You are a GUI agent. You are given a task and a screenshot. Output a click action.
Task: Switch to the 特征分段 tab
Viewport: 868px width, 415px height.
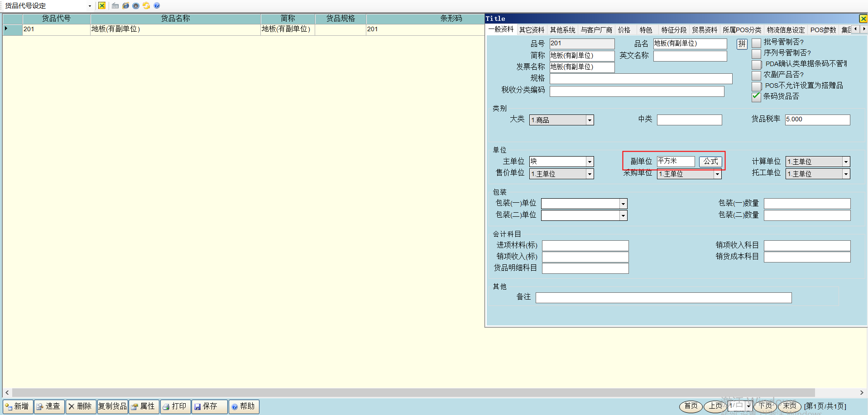674,30
